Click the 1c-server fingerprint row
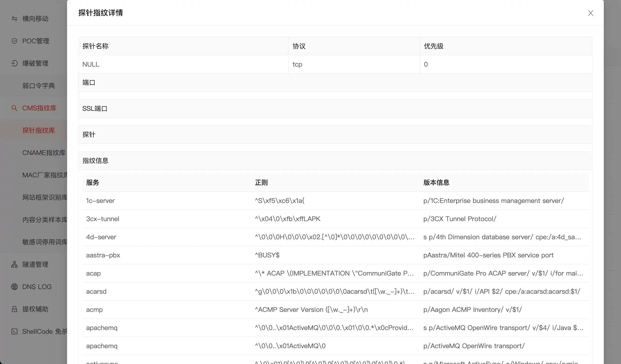This screenshot has height=364, width=621. coord(100,201)
